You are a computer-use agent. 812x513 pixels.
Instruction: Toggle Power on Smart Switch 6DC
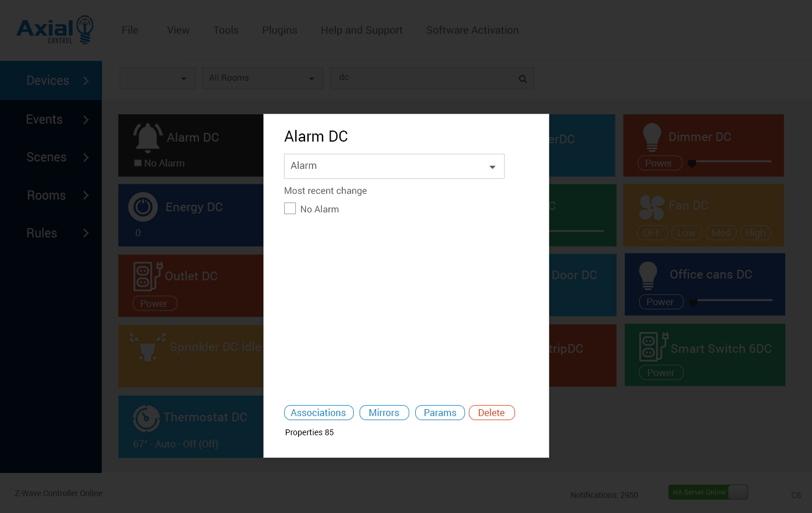coord(661,373)
